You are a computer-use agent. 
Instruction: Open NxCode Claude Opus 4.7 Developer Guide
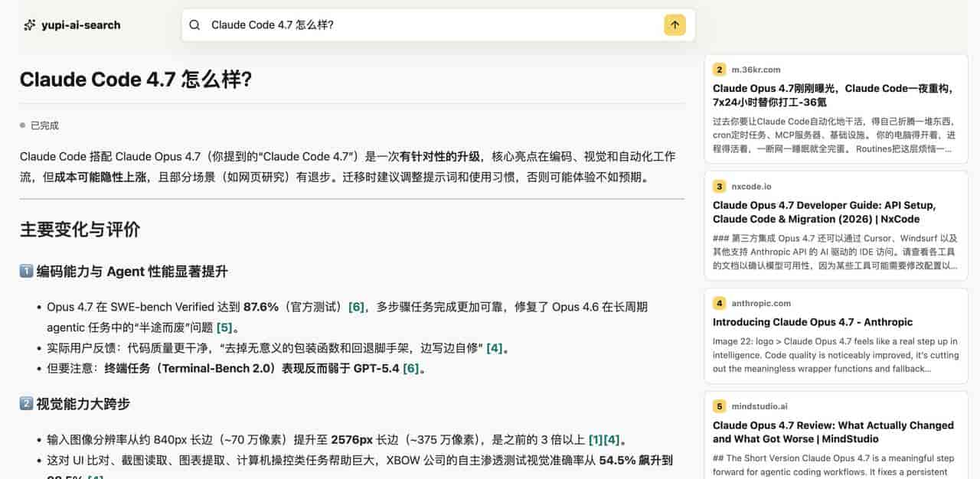click(x=824, y=212)
